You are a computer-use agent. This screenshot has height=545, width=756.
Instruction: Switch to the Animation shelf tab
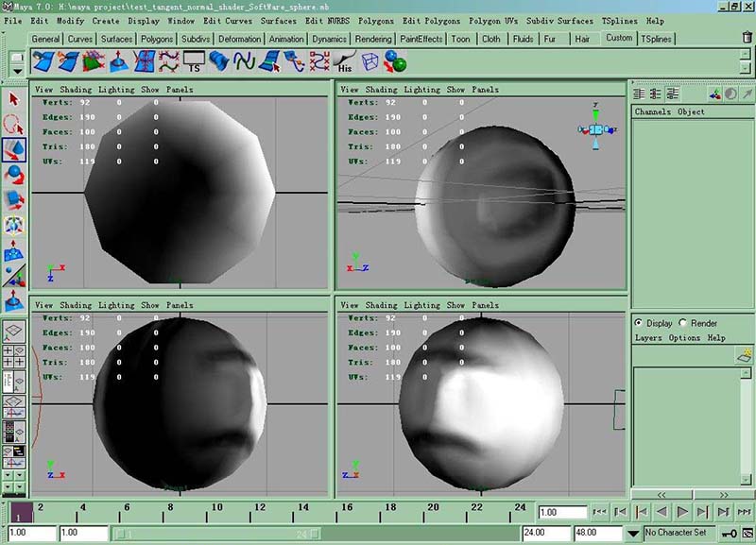tap(286, 39)
